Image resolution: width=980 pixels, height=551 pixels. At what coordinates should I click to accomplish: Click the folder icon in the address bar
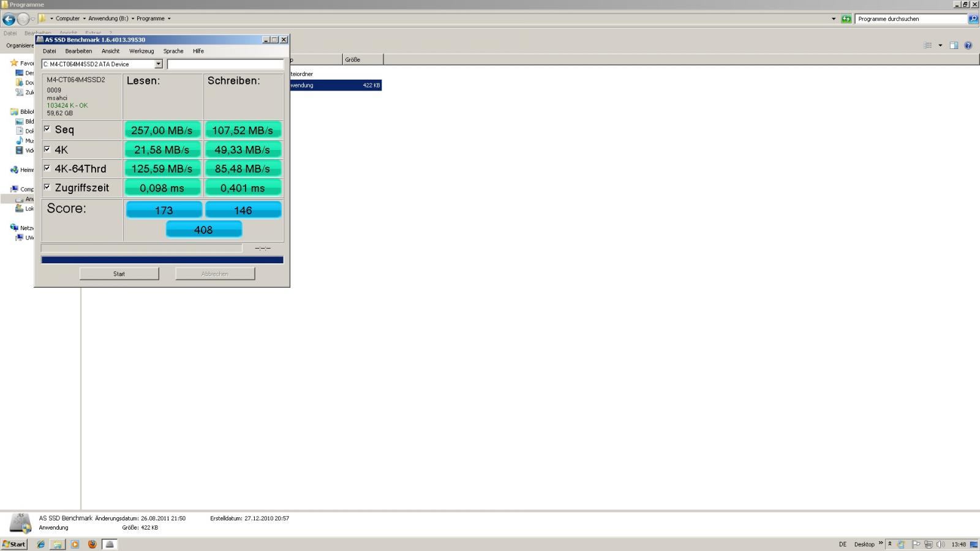coord(42,18)
